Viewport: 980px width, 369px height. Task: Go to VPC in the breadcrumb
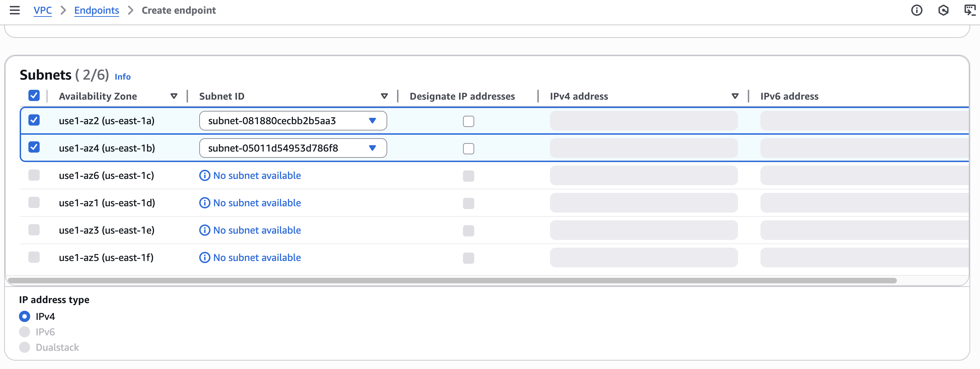[x=42, y=10]
